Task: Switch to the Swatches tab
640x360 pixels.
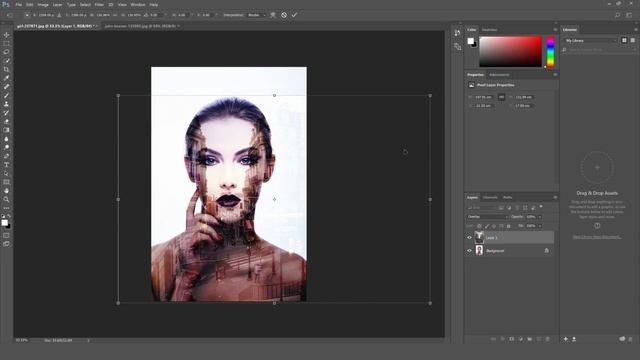Action: tap(489, 30)
